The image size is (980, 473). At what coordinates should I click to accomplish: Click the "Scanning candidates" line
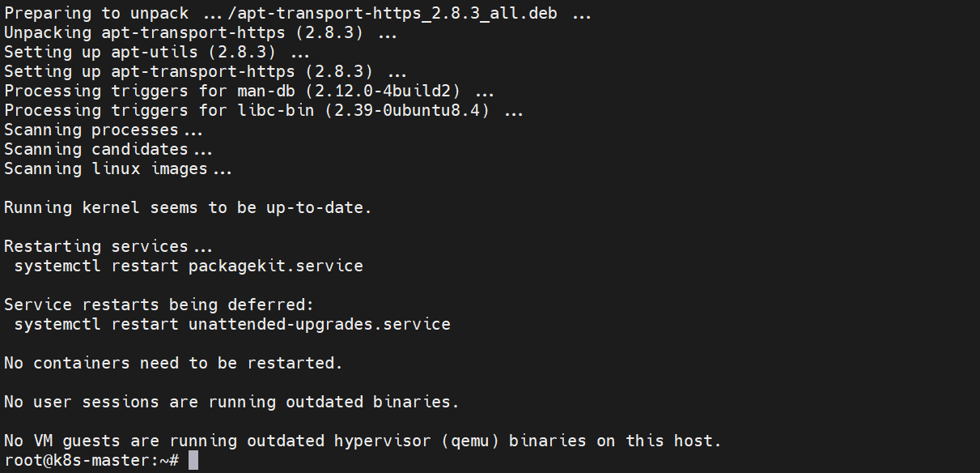click(x=108, y=150)
